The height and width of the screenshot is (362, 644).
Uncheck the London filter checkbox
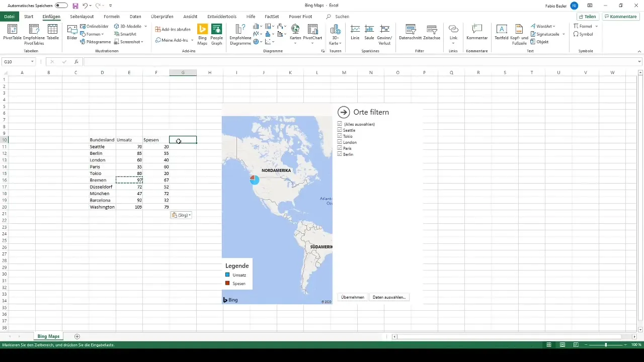[x=340, y=142]
